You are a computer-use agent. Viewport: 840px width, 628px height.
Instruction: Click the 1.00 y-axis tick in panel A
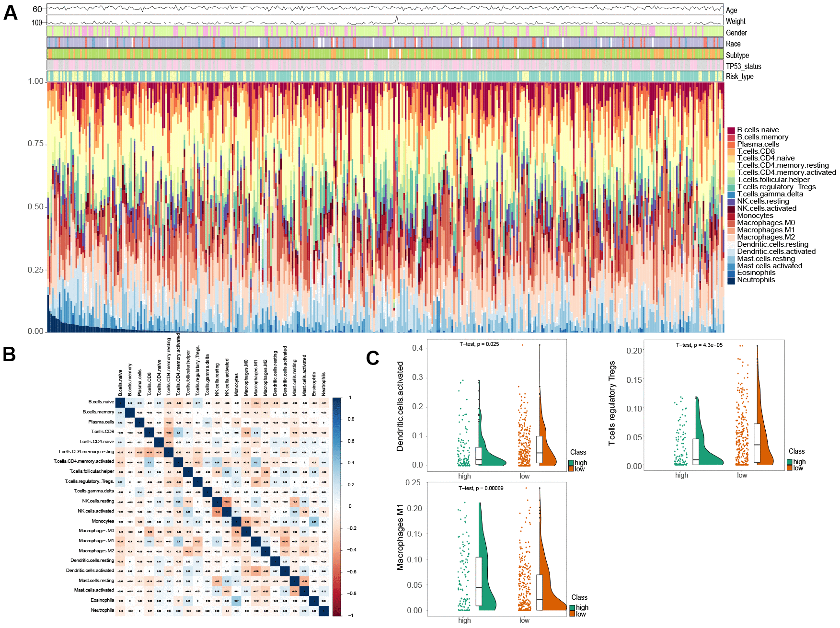coord(35,81)
